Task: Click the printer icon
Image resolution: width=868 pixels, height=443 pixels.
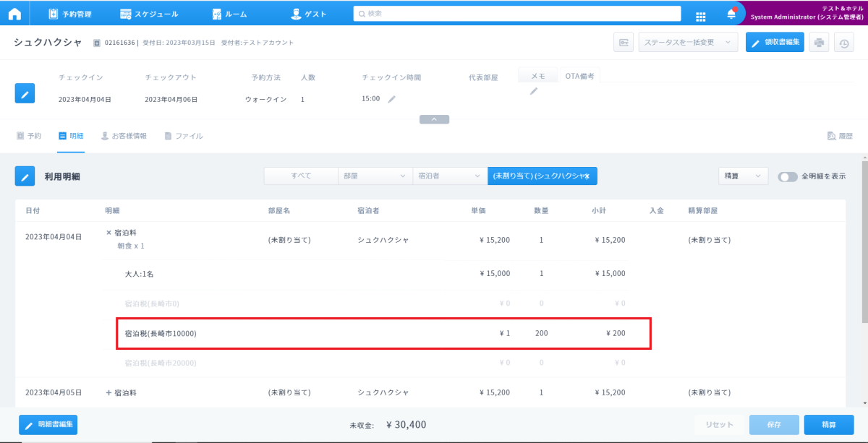Action: [820, 43]
